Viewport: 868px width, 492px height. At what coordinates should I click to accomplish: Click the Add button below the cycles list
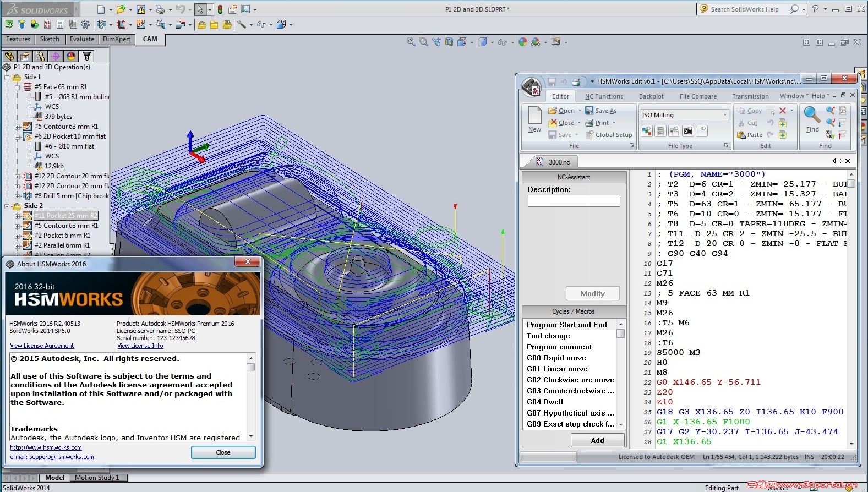(x=598, y=440)
